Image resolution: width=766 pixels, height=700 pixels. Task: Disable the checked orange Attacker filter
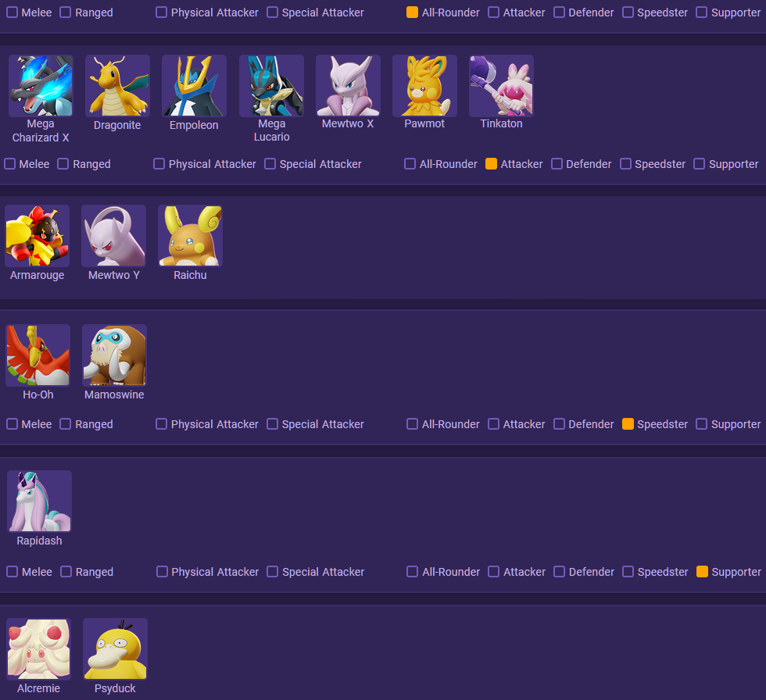[491, 163]
